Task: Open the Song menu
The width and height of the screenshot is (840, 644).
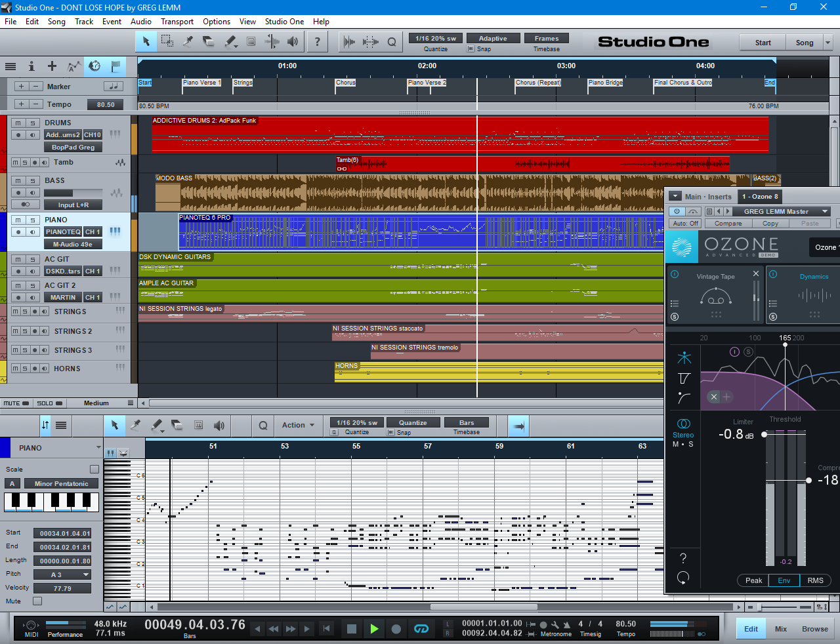Action: [56, 22]
